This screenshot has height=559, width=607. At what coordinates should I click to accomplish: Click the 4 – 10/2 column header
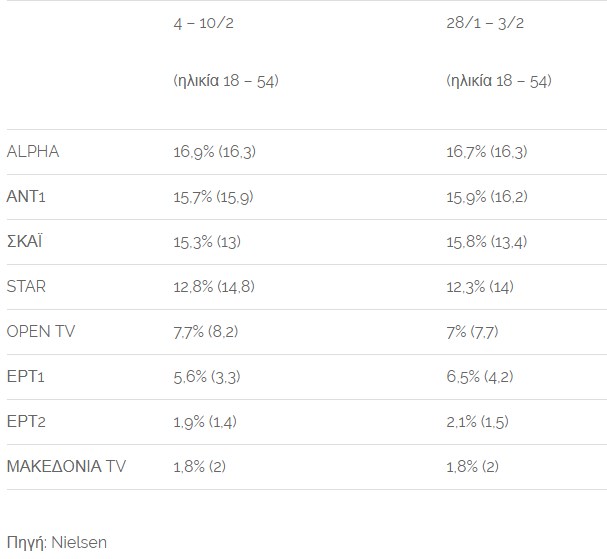(204, 23)
